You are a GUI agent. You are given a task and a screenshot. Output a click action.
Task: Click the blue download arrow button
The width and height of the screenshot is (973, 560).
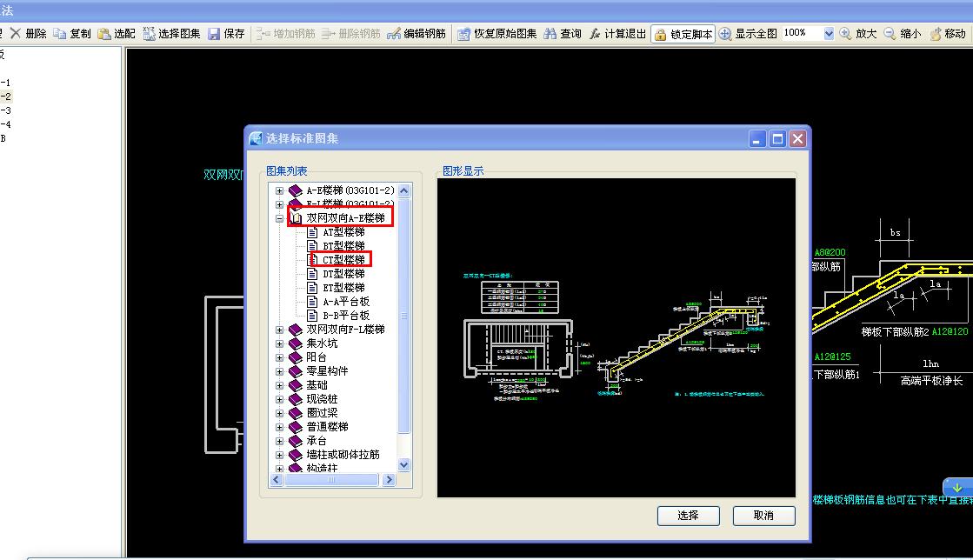957,487
